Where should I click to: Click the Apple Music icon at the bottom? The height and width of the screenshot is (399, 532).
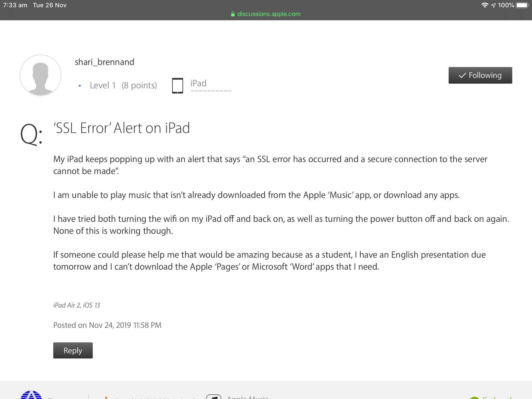(x=214, y=397)
